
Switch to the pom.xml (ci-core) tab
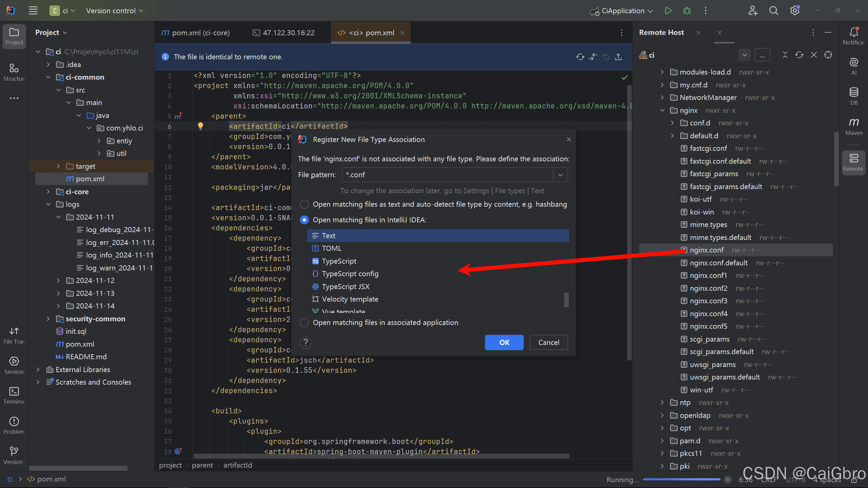[196, 33]
